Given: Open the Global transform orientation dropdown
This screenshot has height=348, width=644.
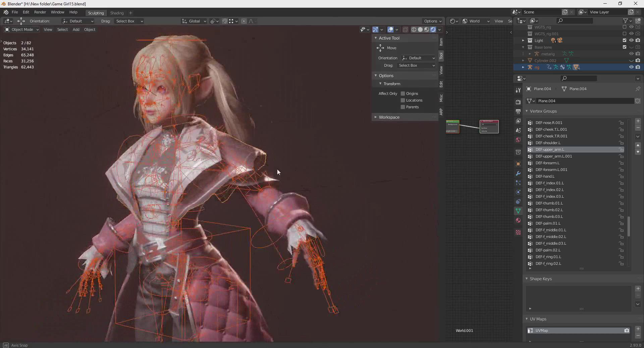Looking at the screenshot, I should (x=194, y=21).
